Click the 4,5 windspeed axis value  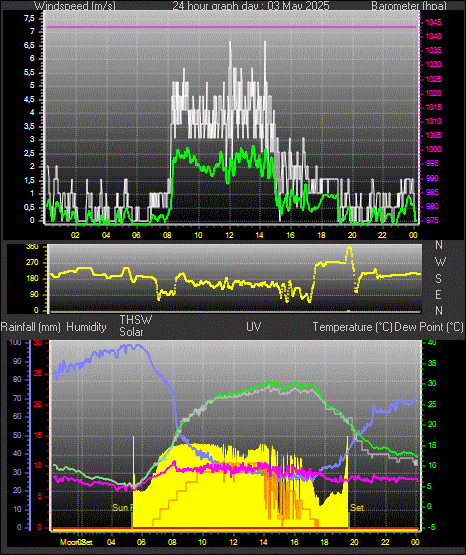pos(29,99)
